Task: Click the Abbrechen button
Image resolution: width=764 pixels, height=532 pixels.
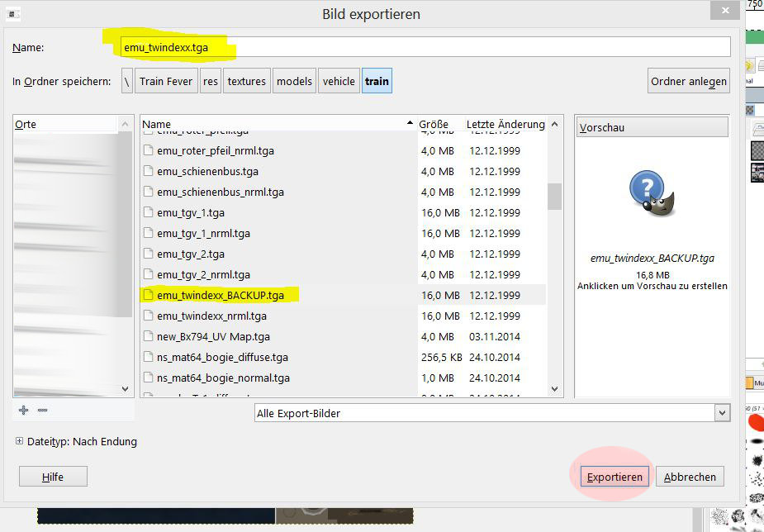Action: [690, 477]
